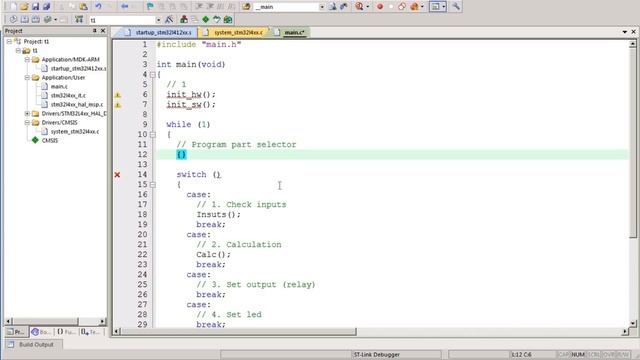This screenshot has height=360, width=640.
Task: Open Batch Build icon
Action: tap(47, 20)
